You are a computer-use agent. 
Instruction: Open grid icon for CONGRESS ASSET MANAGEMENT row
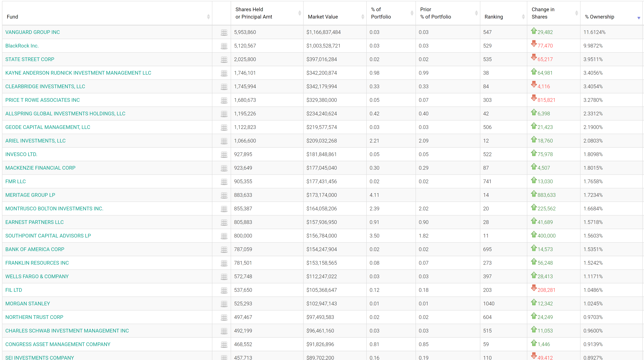pos(224,345)
